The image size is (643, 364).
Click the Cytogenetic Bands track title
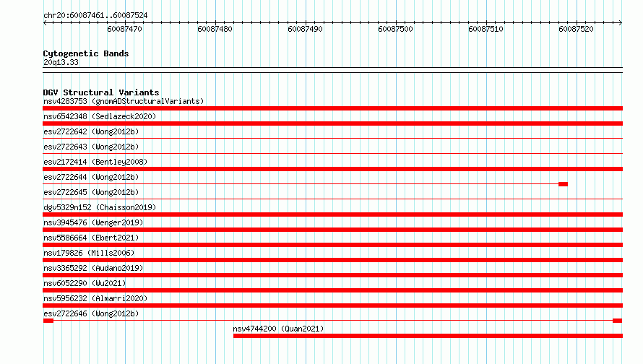86,53
